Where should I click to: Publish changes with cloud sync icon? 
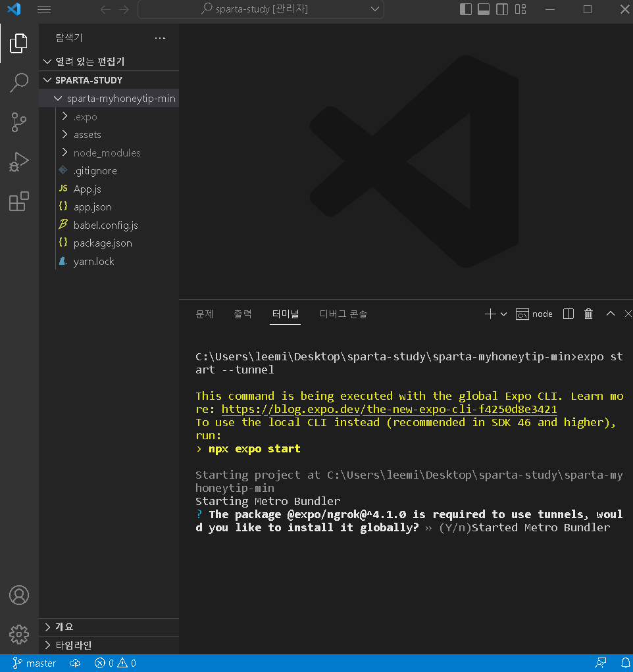click(x=75, y=663)
